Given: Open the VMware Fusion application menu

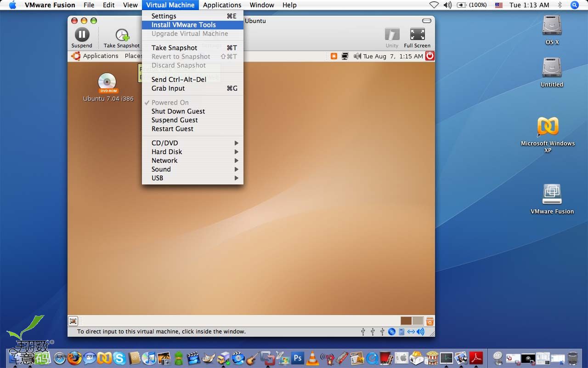Looking at the screenshot, I should [50, 5].
